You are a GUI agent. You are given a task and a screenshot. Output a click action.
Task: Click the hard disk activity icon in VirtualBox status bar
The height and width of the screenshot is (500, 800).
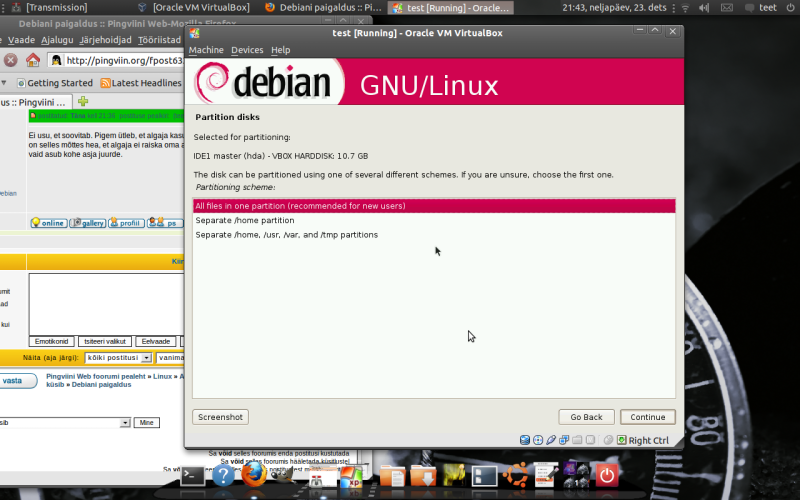tap(524, 440)
